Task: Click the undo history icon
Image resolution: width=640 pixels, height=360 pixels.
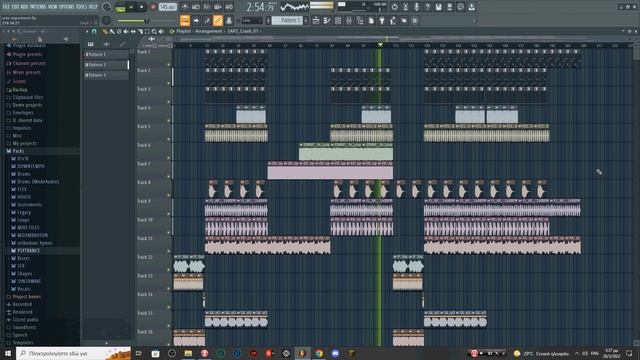Action: coord(394,7)
